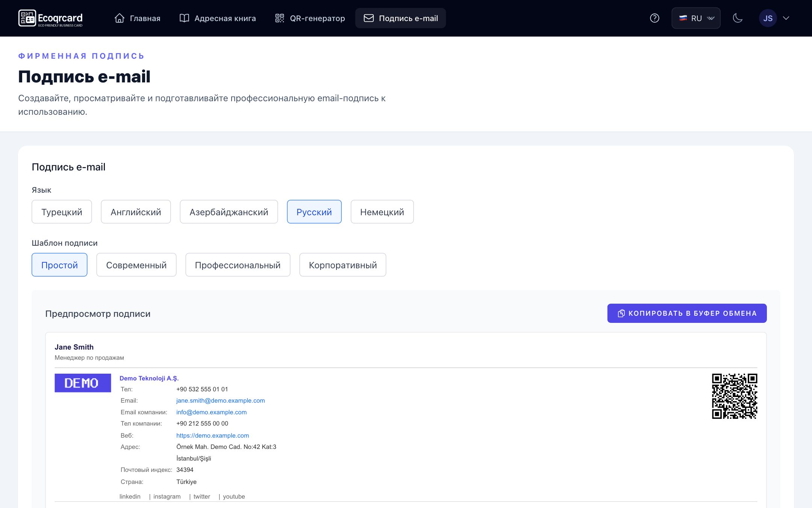This screenshot has height=508, width=812.
Task: Expand the user menu chevron
Action: click(x=786, y=18)
